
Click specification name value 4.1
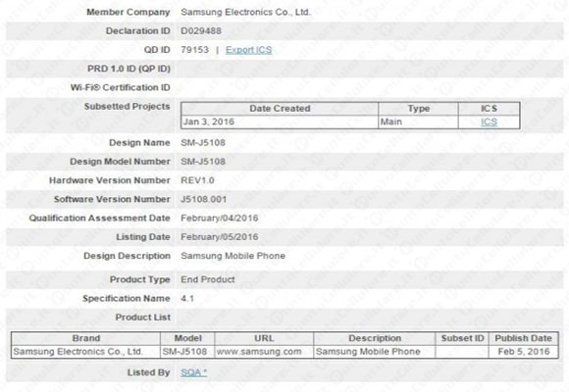(187, 299)
